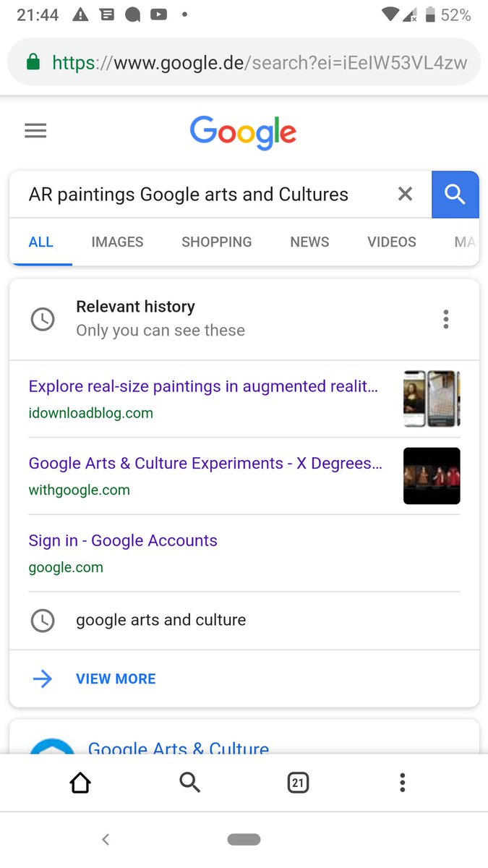Open the Google hamburger menu
Image resolution: width=488 pixels, height=868 pixels.
coord(35,131)
